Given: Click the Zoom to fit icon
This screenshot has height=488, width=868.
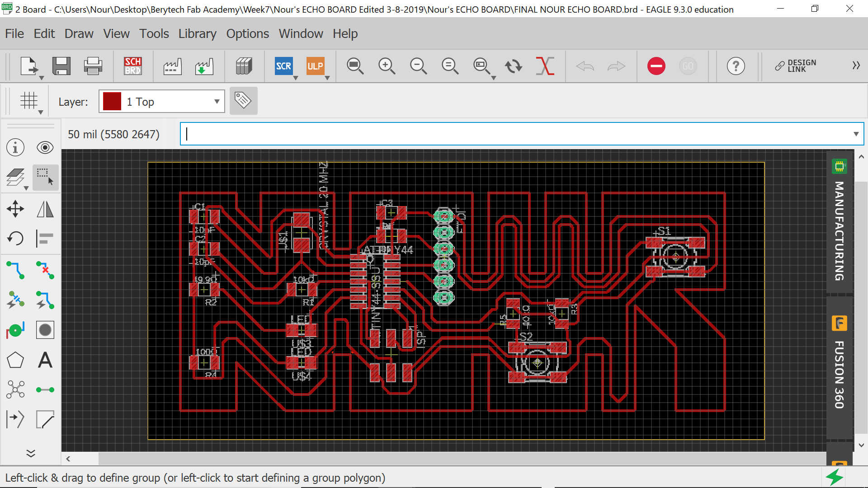Looking at the screenshot, I should (x=355, y=66).
